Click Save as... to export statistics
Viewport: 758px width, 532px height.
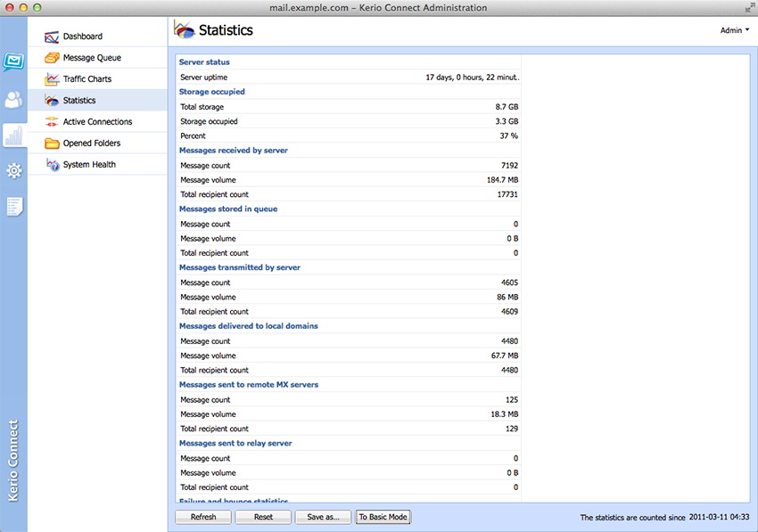coord(323,517)
